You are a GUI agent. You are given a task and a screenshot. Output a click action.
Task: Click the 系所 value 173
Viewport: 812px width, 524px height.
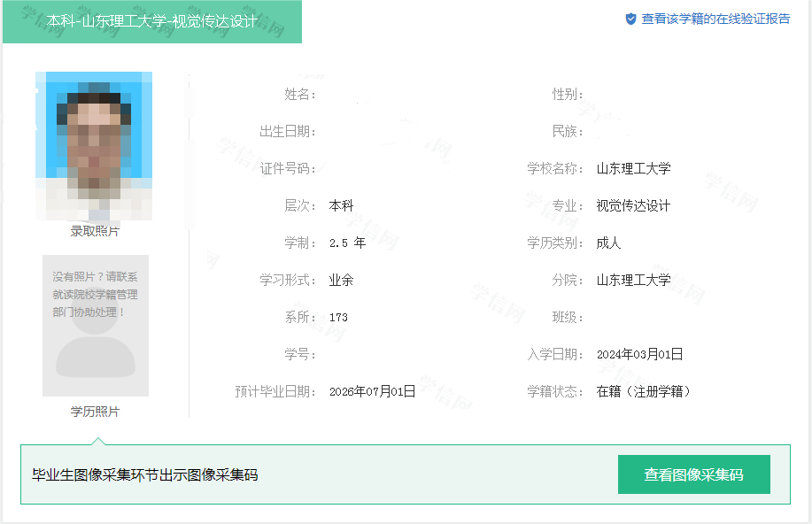pos(338,318)
